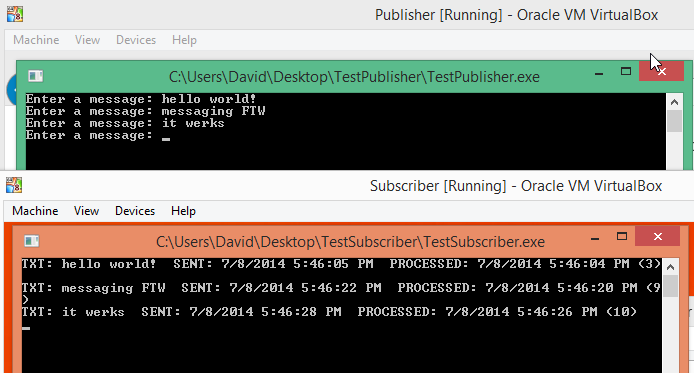694x373 pixels.
Task: Open Help menu in Publisher window
Action: click(x=184, y=40)
